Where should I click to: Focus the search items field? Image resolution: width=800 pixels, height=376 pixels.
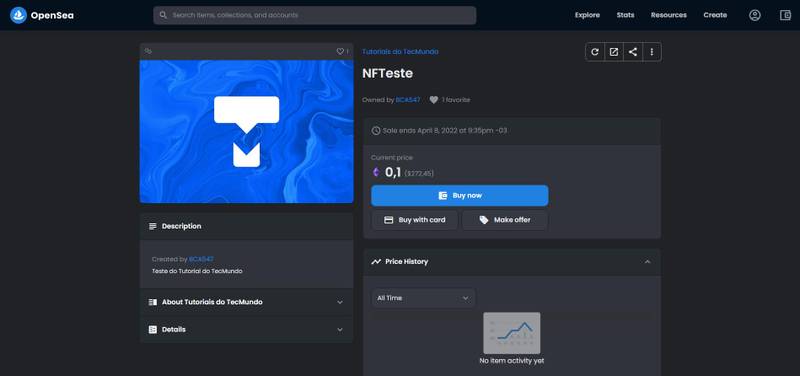(315, 15)
